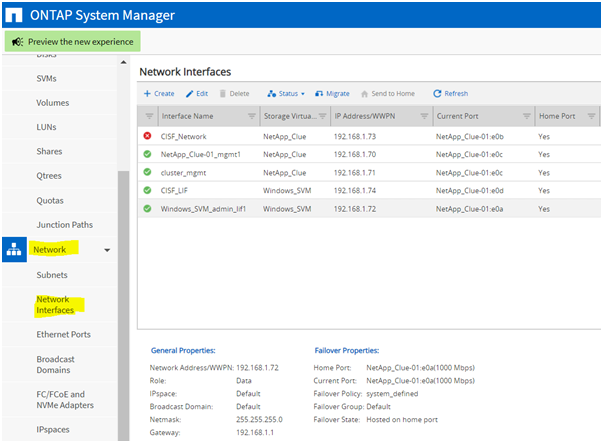This screenshot has height=443, width=603.
Task: Open Ethernet Ports in the sidebar
Action: coord(63,334)
